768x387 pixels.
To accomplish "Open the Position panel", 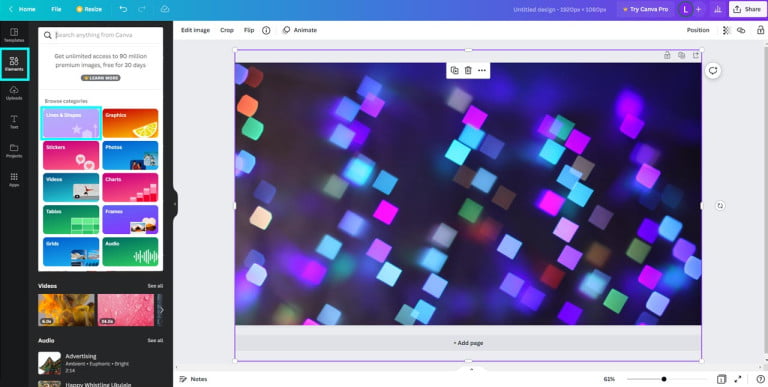I will (x=698, y=30).
